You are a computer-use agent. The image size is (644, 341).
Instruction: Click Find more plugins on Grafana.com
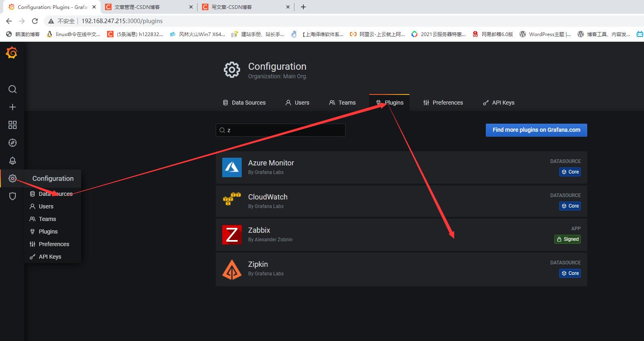536,130
